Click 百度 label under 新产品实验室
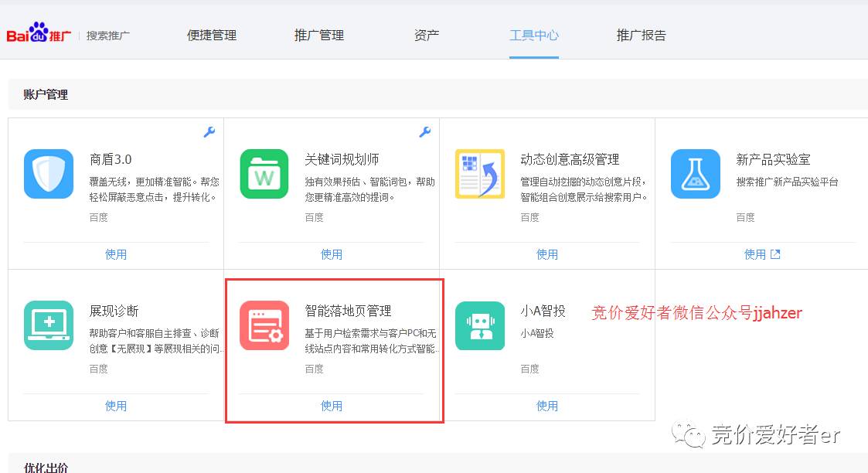The width and height of the screenshot is (868, 473). [745, 217]
